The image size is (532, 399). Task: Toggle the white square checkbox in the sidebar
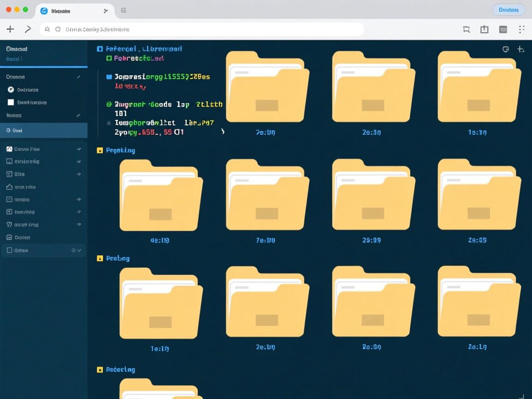11,103
